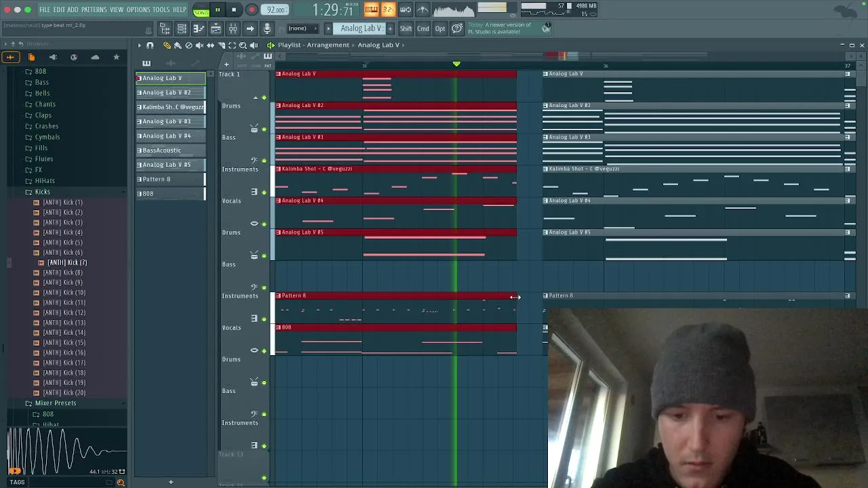Open the TOOLS menu

(x=161, y=9)
